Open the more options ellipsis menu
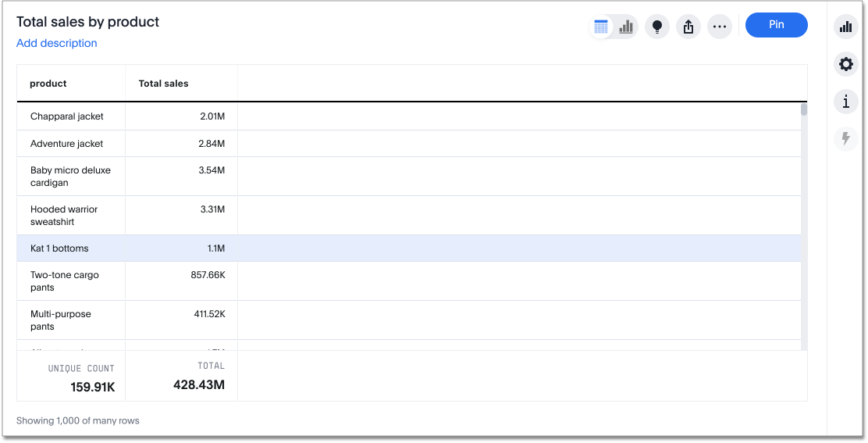 (x=720, y=27)
